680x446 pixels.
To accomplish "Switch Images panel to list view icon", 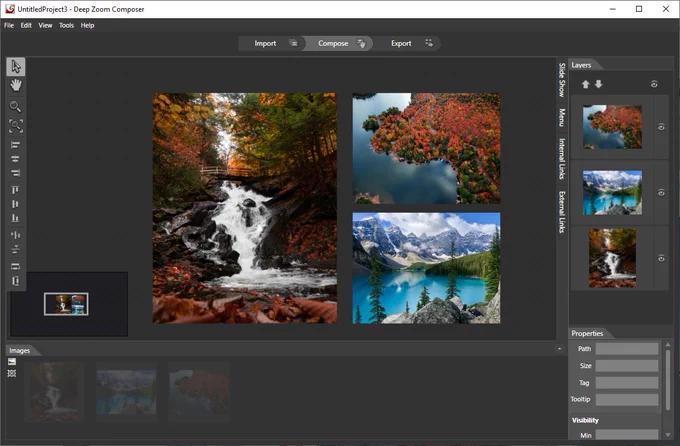I will [12, 362].
